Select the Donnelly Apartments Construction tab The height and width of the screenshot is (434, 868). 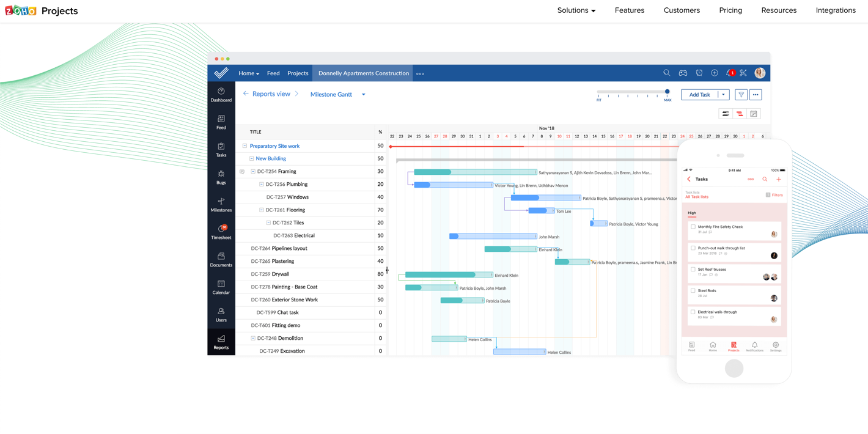pos(364,73)
